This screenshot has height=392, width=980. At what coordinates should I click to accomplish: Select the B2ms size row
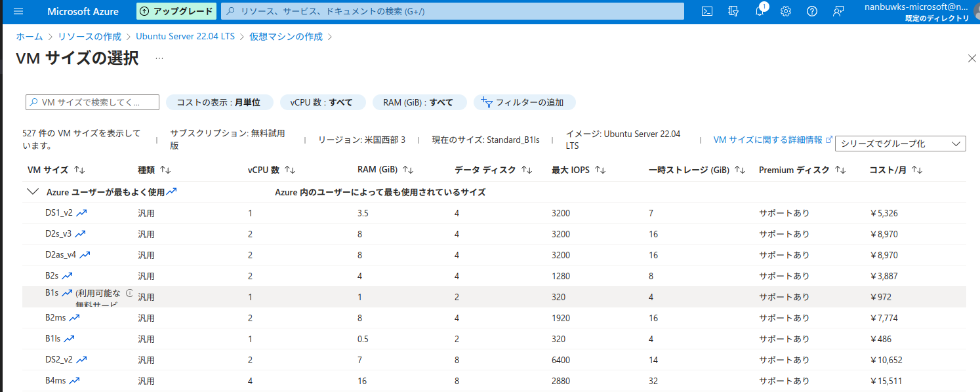pyautogui.click(x=494, y=318)
